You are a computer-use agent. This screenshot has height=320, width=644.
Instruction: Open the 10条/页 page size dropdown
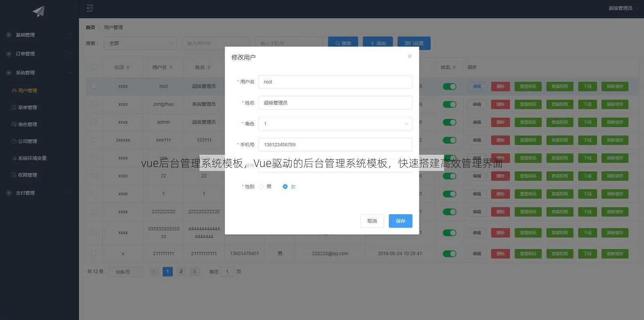coord(125,272)
